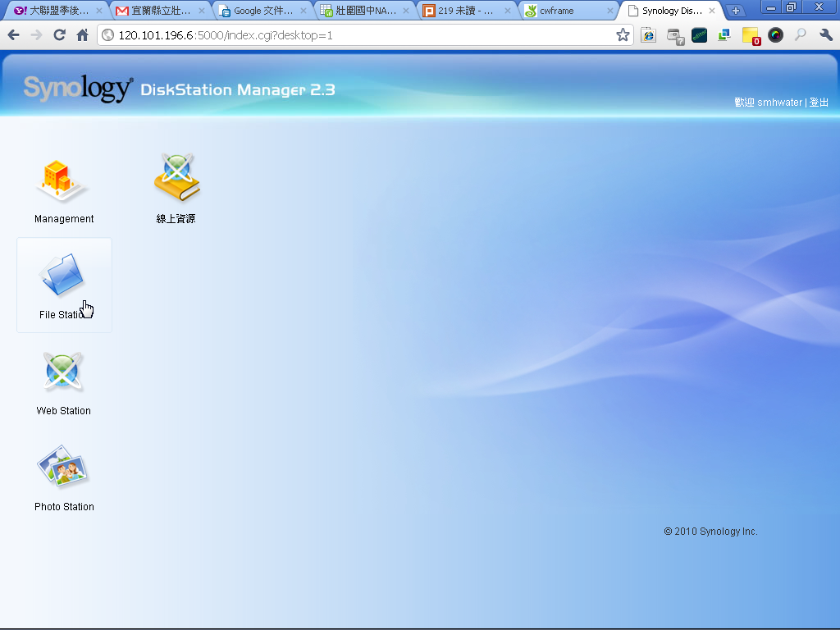Viewport: 840px width, 630px height.
Task: Close the cwframe tab
Action: point(609,11)
